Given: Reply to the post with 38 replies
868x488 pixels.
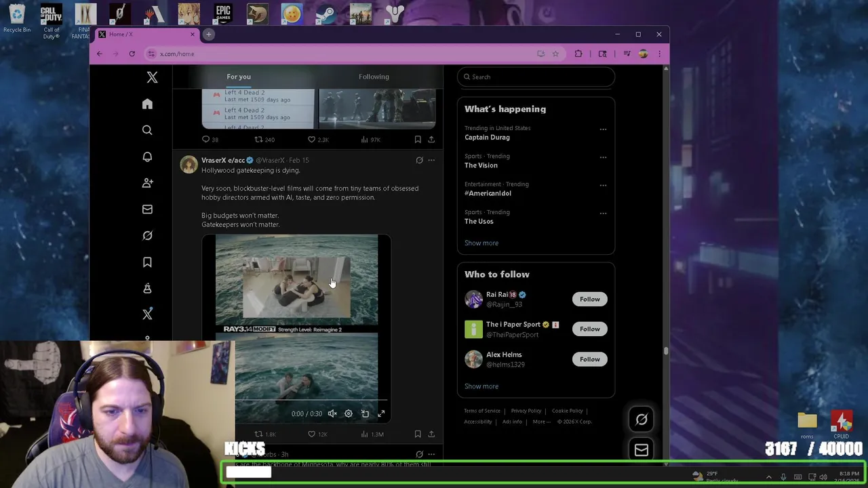Looking at the screenshot, I should tap(210, 140).
